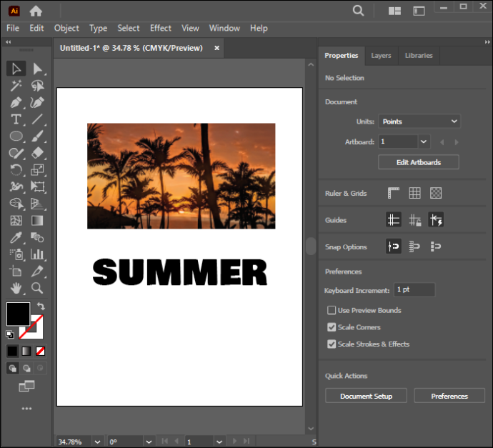Open the workspace switcher icon
493x448 pixels.
point(419,11)
